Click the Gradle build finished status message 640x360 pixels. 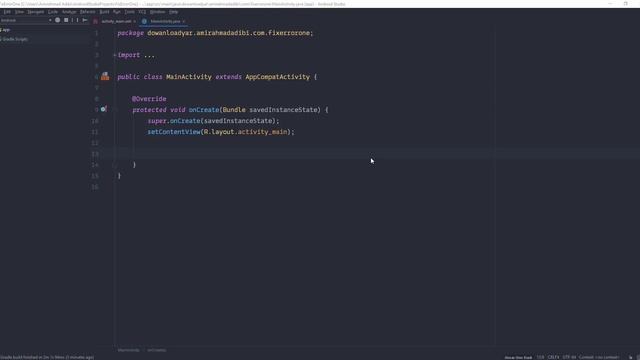[47, 357]
